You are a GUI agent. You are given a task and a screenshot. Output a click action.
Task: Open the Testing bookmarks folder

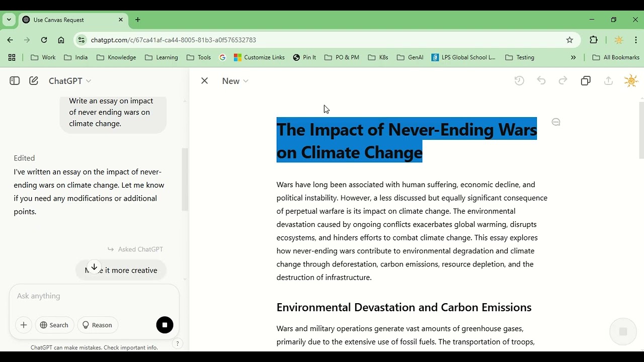pos(520,57)
